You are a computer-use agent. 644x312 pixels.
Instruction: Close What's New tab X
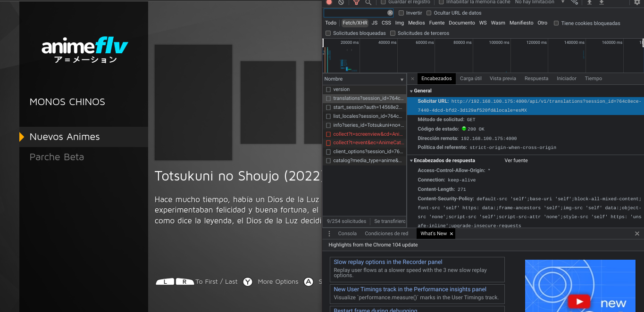[x=452, y=234]
